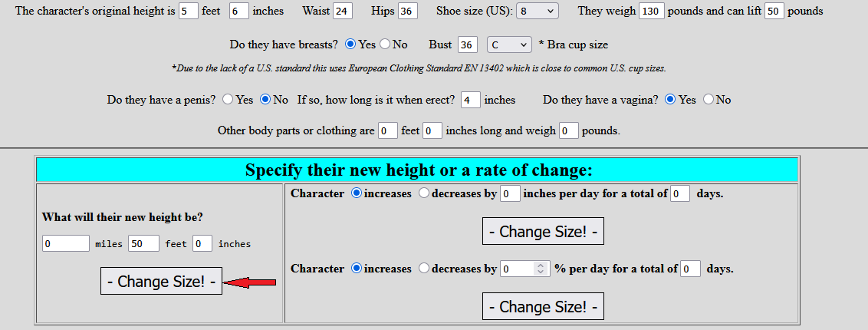Select No for having breasts
868x330 pixels.
(385, 45)
